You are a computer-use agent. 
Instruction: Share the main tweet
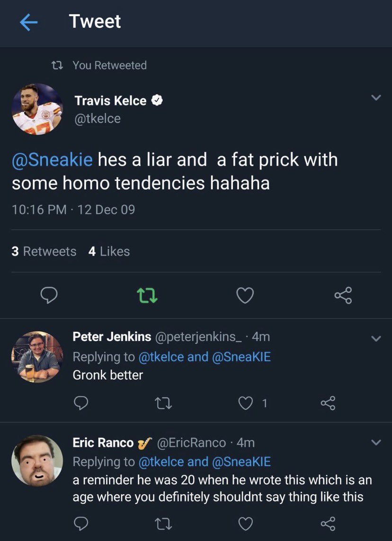pos(343,295)
